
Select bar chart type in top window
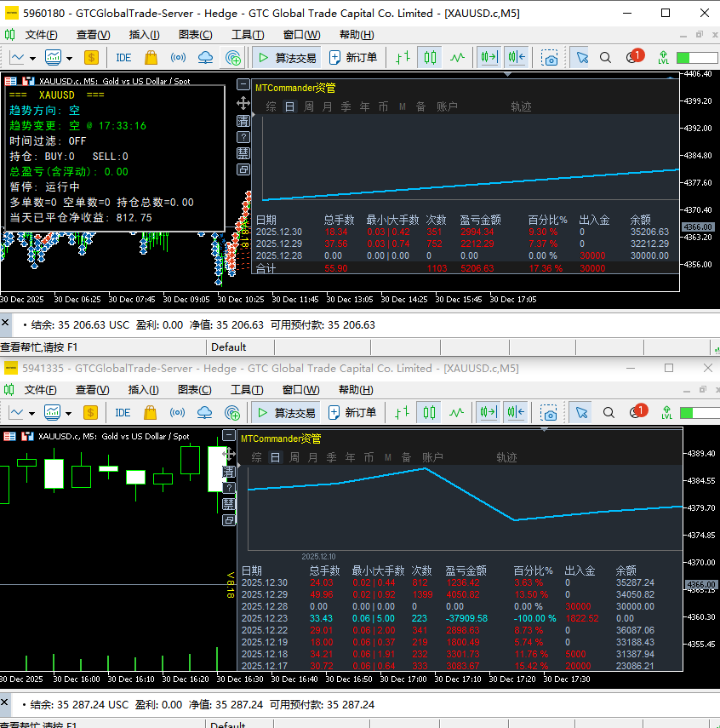pos(403,58)
